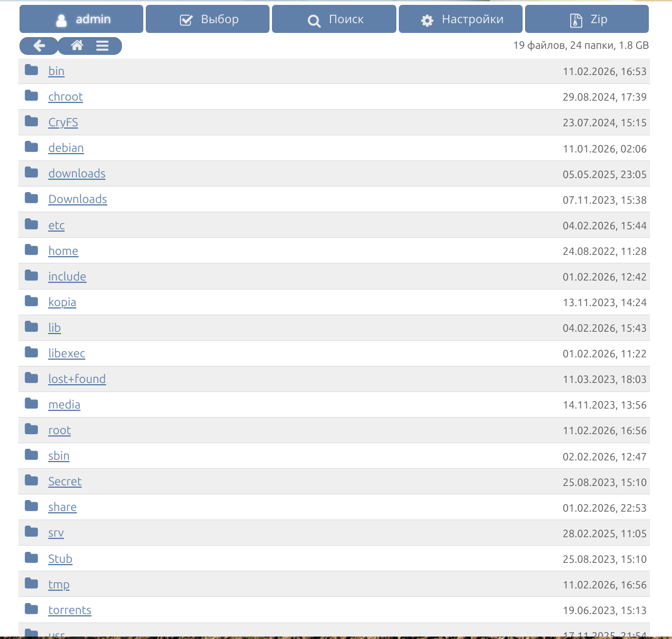The width and height of the screenshot is (672, 639).
Task: Go to home directory icon
Action: tap(77, 46)
